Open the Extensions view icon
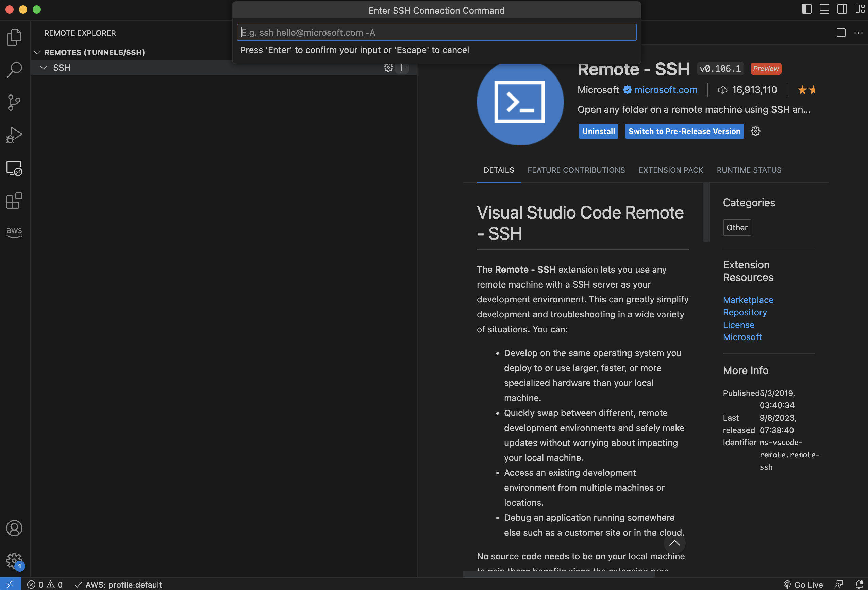Viewport: 868px width, 590px height. click(14, 201)
